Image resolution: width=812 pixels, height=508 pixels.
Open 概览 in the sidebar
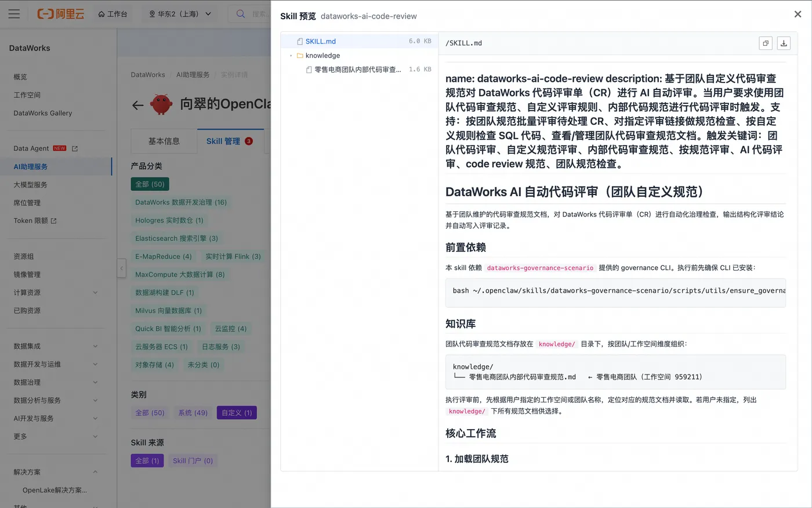(x=20, y=77)
